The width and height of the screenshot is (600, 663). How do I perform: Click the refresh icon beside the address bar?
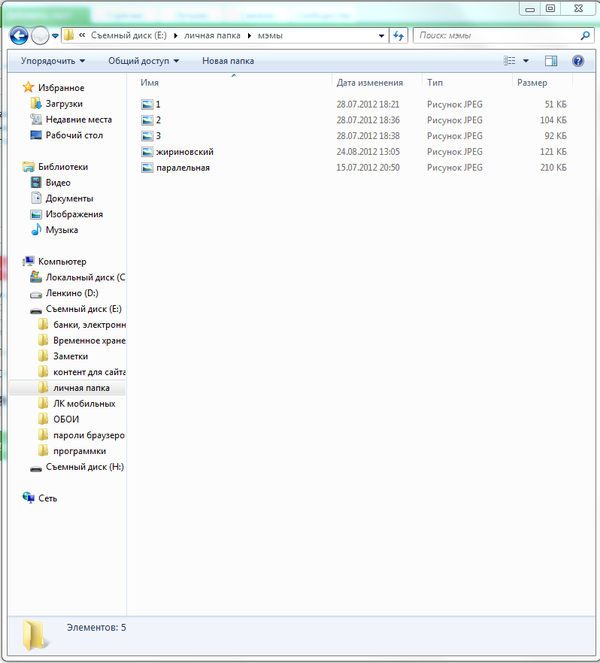point(399,36)
